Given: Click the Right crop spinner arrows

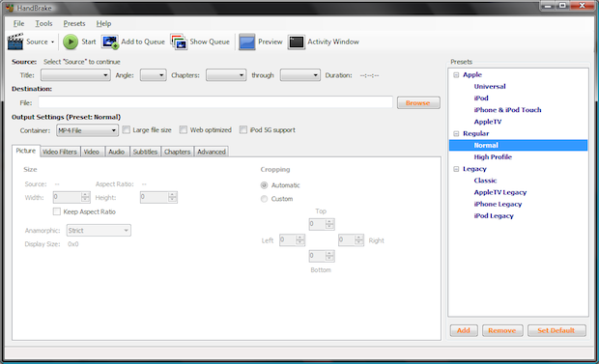Looking at the screenshot, I should (359, 239).
